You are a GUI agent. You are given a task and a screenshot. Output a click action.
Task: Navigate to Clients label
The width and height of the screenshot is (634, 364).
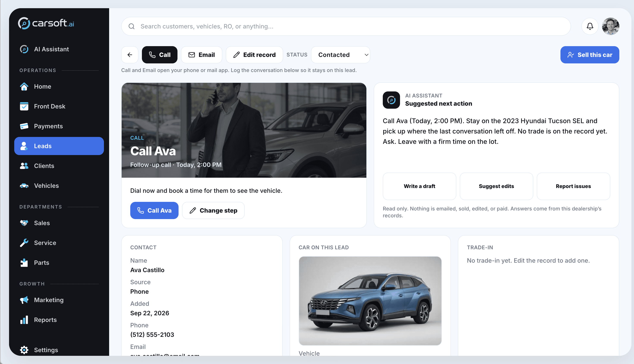click(44, 166)
